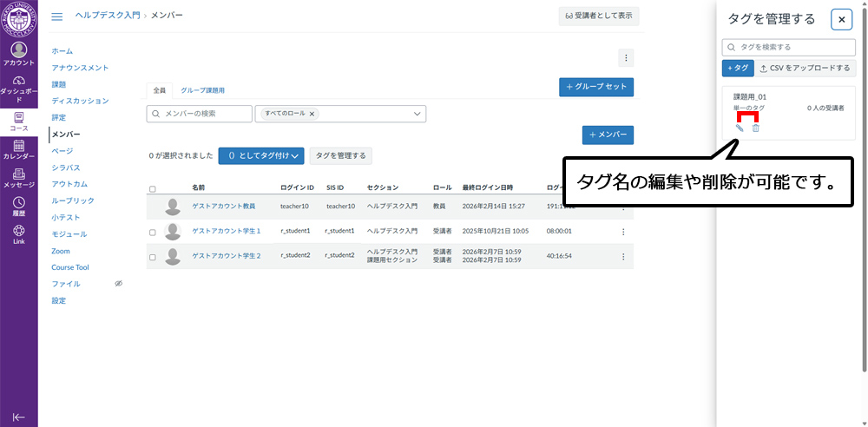Click the + グループ セット button
The height and width of the screenshot is (427, 868).
[x=595, y=87]
